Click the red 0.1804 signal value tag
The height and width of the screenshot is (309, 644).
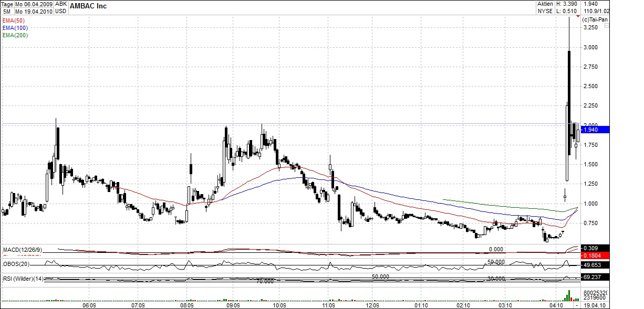coord(595,255)
